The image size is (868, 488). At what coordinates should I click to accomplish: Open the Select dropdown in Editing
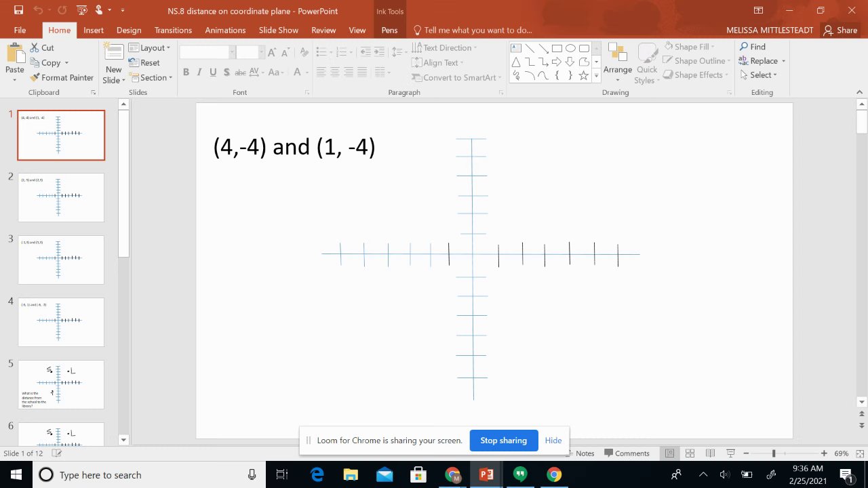[x=758, y=75]
